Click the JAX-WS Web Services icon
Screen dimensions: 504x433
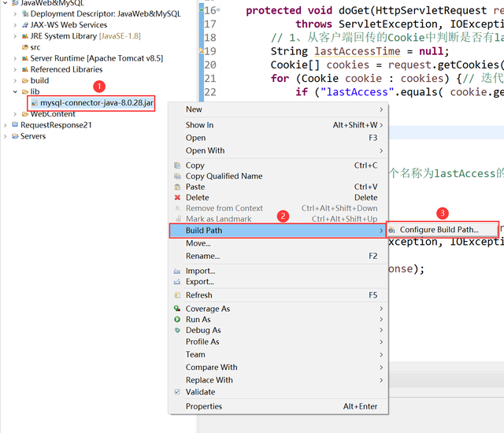tap(25, 25)
